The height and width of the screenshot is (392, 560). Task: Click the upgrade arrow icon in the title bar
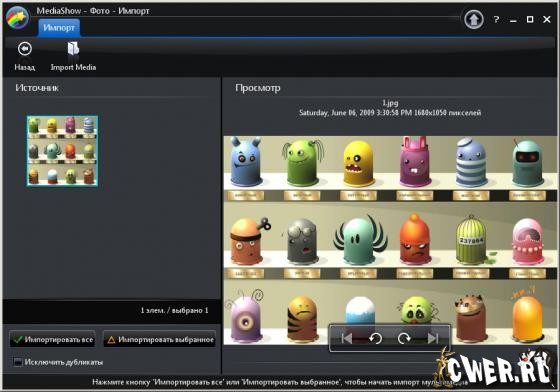pyautogui.click(x=474, y=19)
